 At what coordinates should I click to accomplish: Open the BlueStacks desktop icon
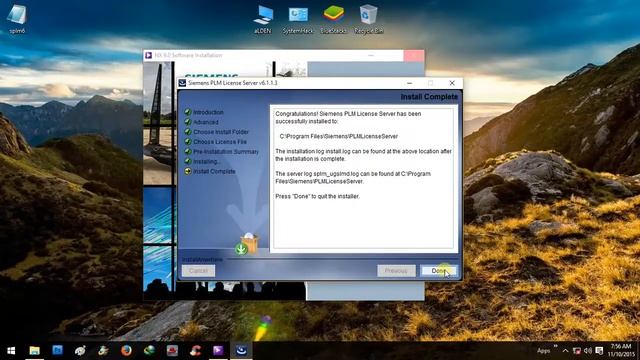tap(333, 20)
